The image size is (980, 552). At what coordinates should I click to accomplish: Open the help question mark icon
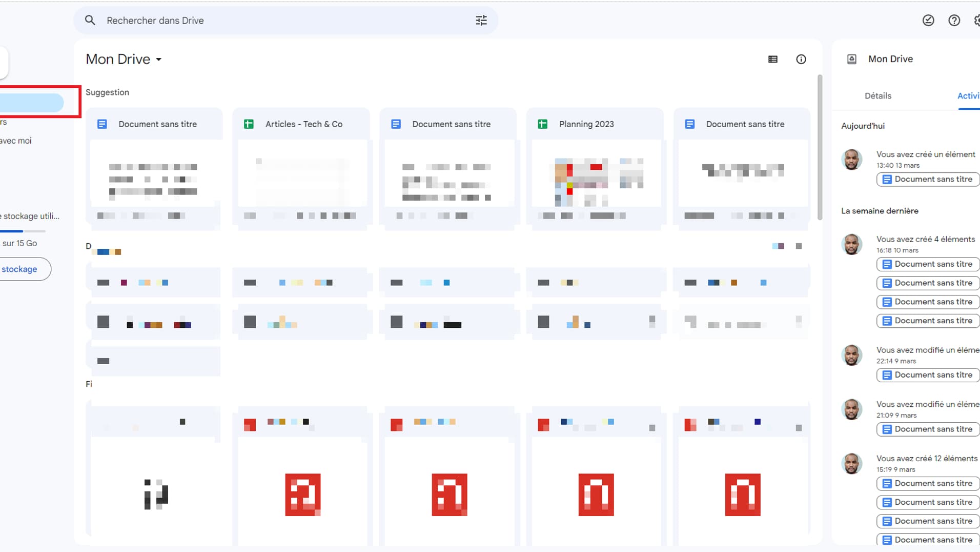(954, 21)
